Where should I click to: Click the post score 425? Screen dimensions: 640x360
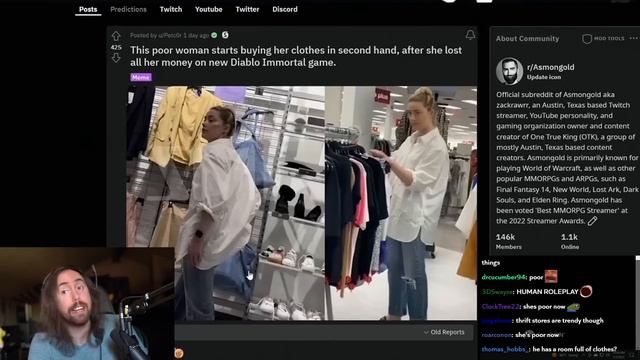(116, 47)
